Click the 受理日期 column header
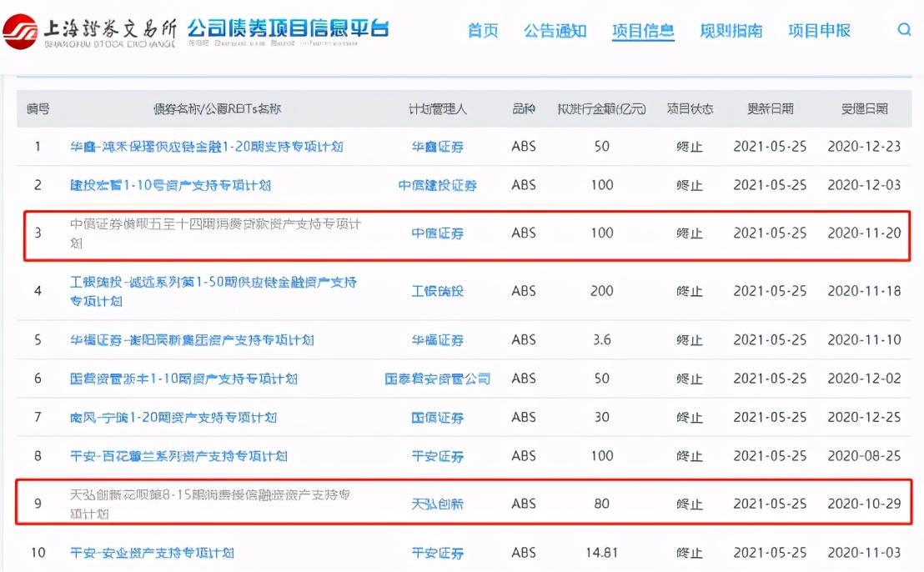924x572 pixels. [x=865, y=109]
